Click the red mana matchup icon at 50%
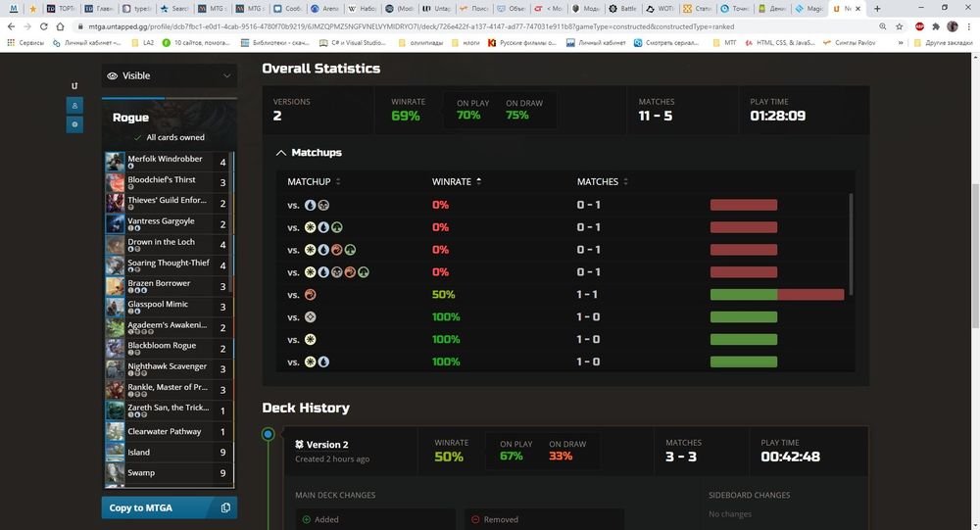The image size is (980, 530). pos(311,295)
